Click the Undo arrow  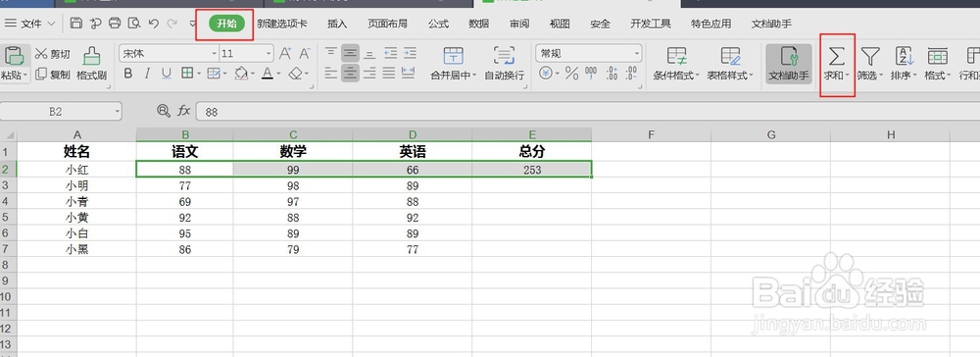[x=153, y=24]
